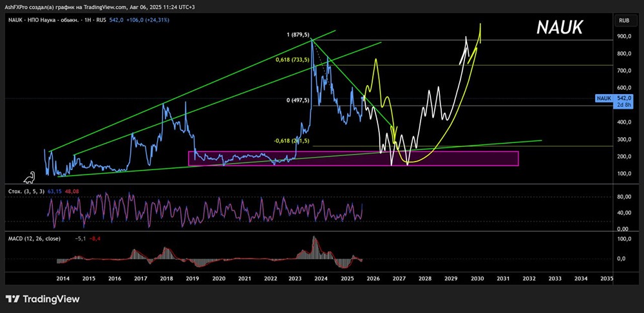Select the NAUK price label tag on axis
The width and height of the screenshot is (644, 313).
click(x=604, y=98)
